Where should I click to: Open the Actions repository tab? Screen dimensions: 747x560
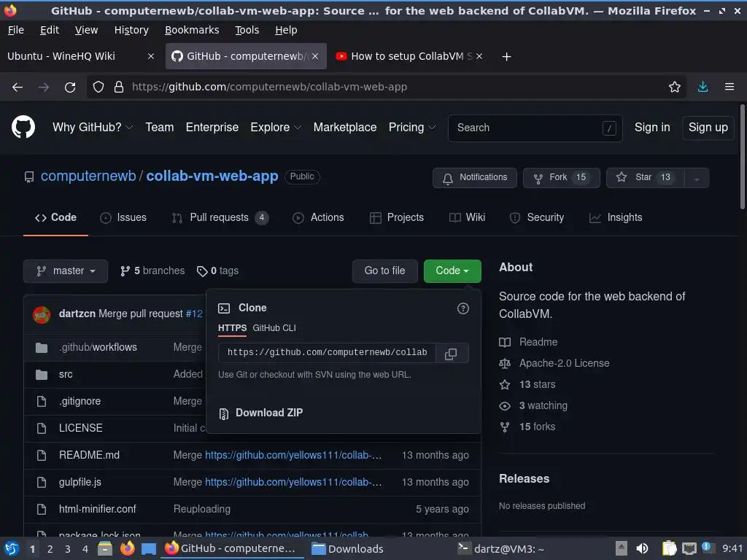click(x=318, y=217)
